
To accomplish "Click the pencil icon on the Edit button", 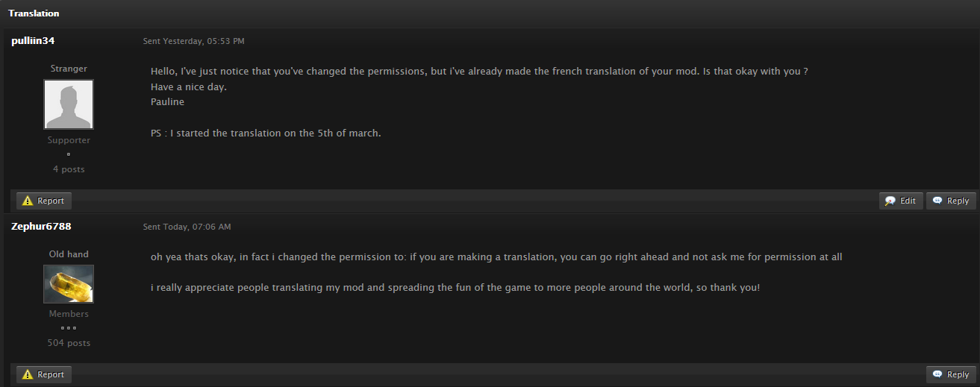I will tap(890, 201).
